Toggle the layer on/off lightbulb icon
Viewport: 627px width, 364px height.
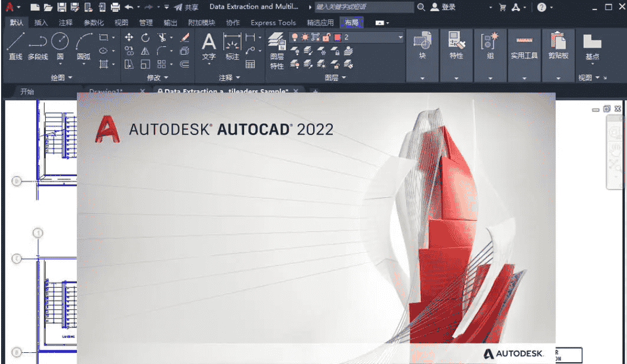[295, 37]
